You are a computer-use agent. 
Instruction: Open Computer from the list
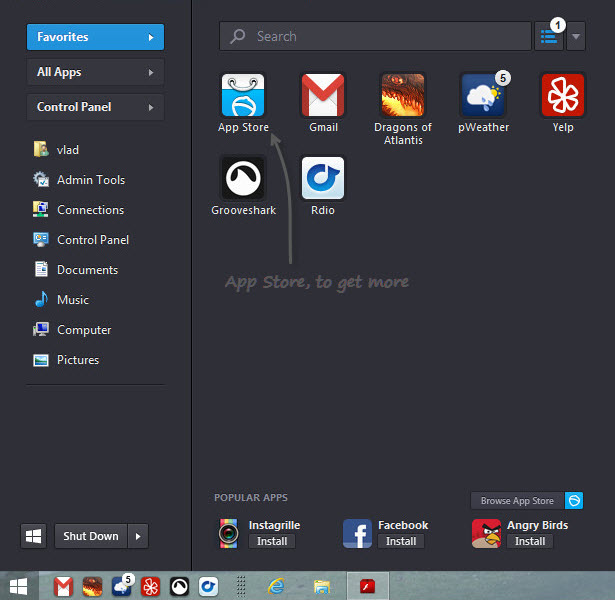pos(72,330)
